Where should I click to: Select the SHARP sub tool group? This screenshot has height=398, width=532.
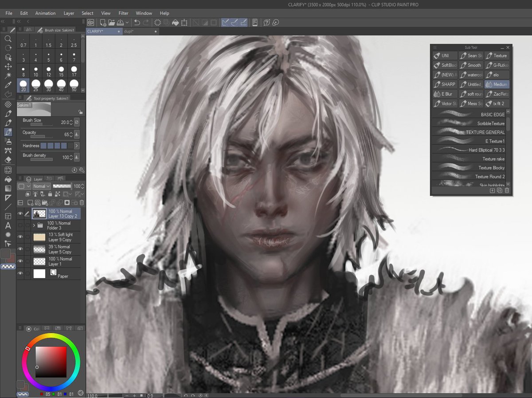pos(445,84)
